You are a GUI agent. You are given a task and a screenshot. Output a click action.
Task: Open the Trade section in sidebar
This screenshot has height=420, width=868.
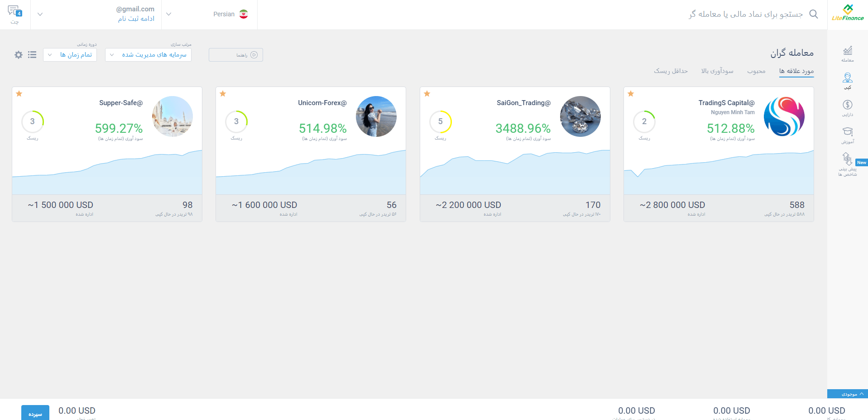848,54
